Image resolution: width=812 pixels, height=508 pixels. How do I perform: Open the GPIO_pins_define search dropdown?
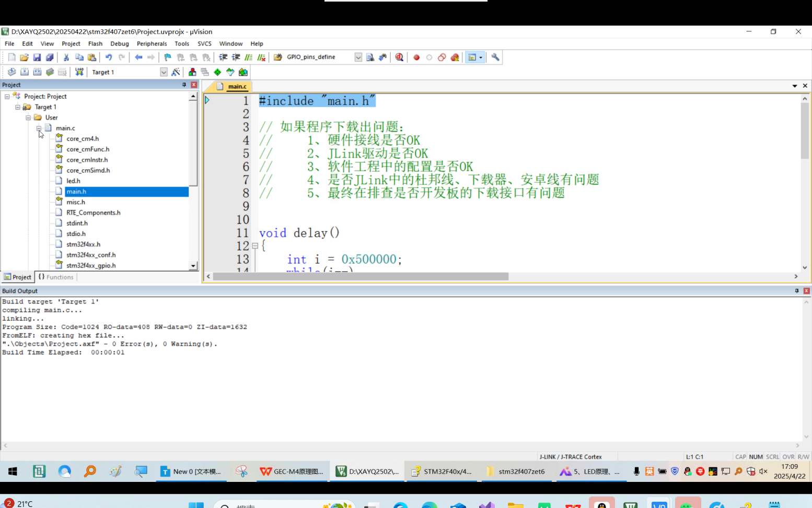[358, 57]
